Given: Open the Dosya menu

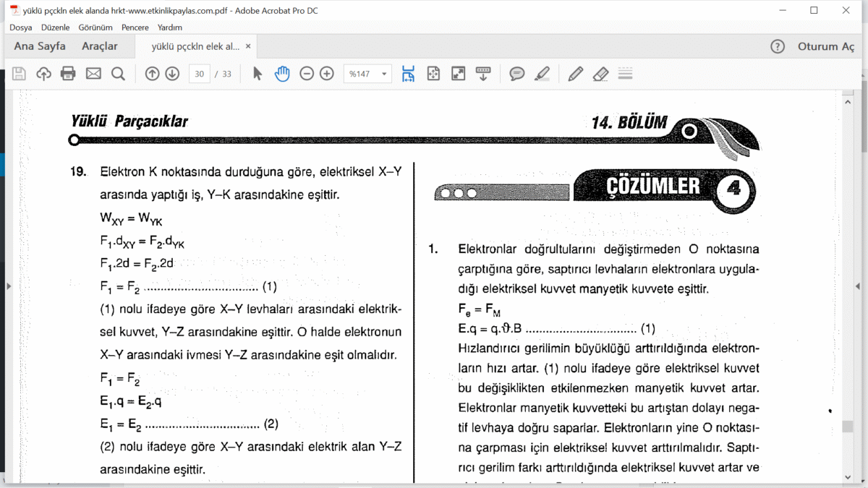Looking at the screenshot, I should [21, 27].
